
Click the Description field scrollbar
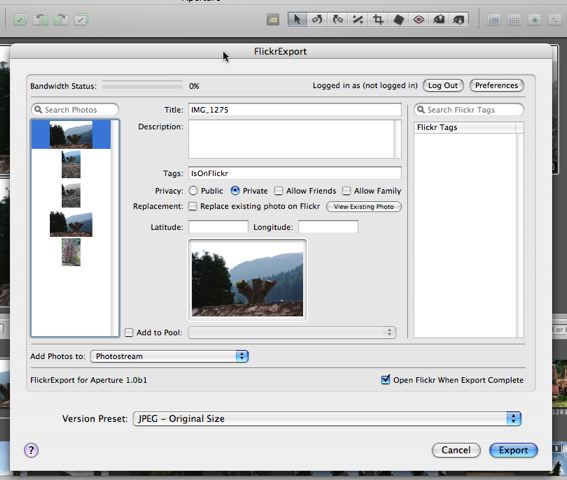click(x=397, y=139)
